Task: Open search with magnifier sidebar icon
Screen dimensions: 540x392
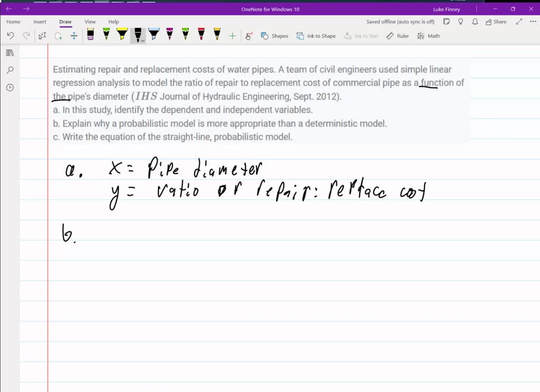Action: (x=10, y=70)
